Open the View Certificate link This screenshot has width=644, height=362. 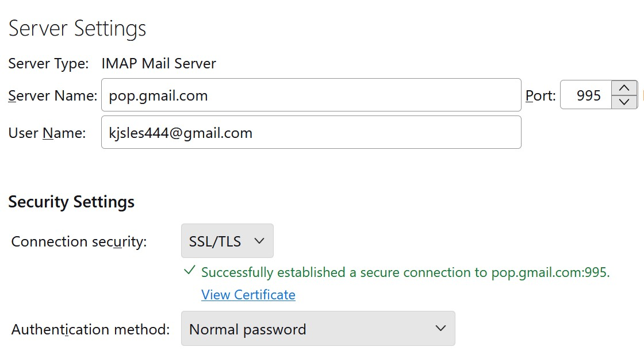(248, 295)
